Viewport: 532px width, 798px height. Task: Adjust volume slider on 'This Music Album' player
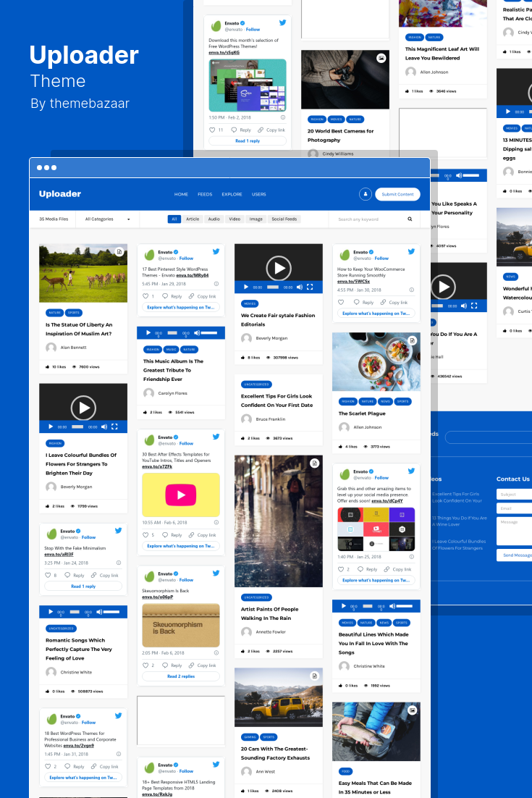[209, 333]
